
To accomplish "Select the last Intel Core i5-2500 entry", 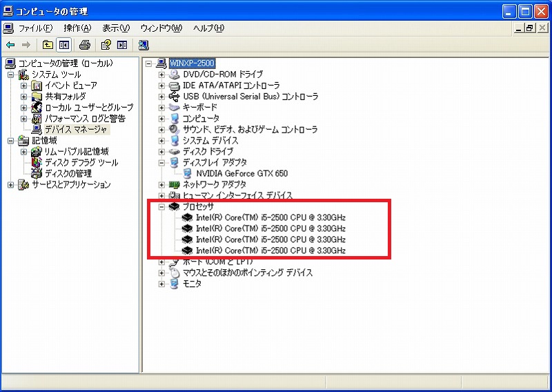I will [270, 251].
